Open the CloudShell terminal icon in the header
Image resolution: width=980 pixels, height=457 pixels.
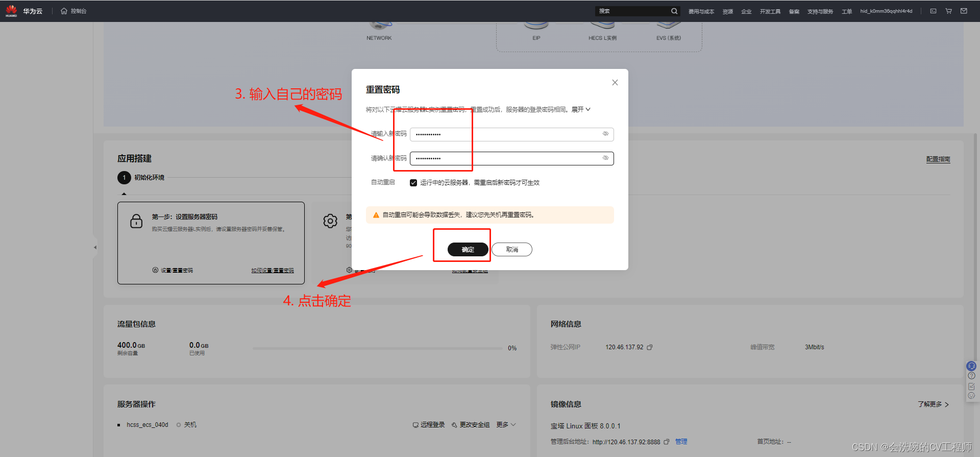click(x=933, y=11)
